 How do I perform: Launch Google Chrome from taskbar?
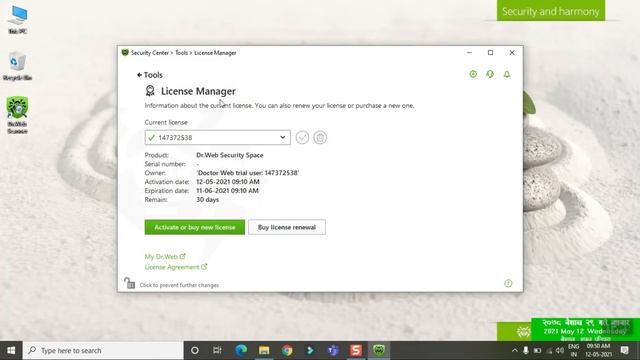pos(287,350)
